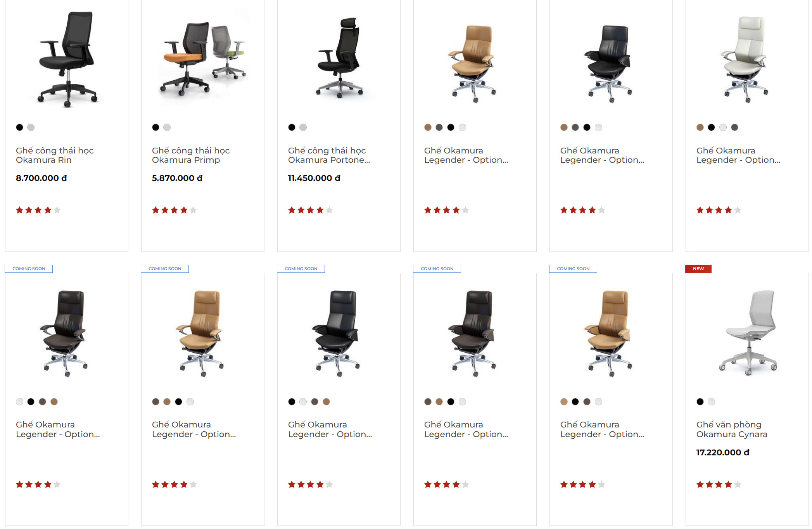Open white Okamura Cynara chair image

pyautogui.click(x=747, y=333)
